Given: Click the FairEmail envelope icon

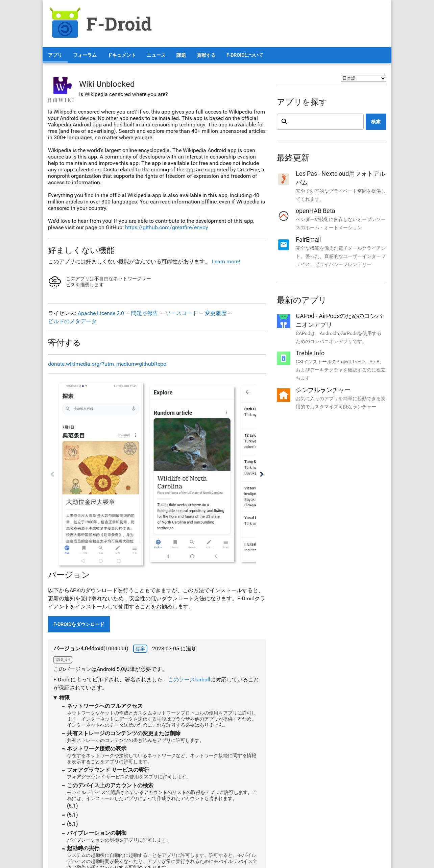Looking at the screenshot, I should click(284, 244).
